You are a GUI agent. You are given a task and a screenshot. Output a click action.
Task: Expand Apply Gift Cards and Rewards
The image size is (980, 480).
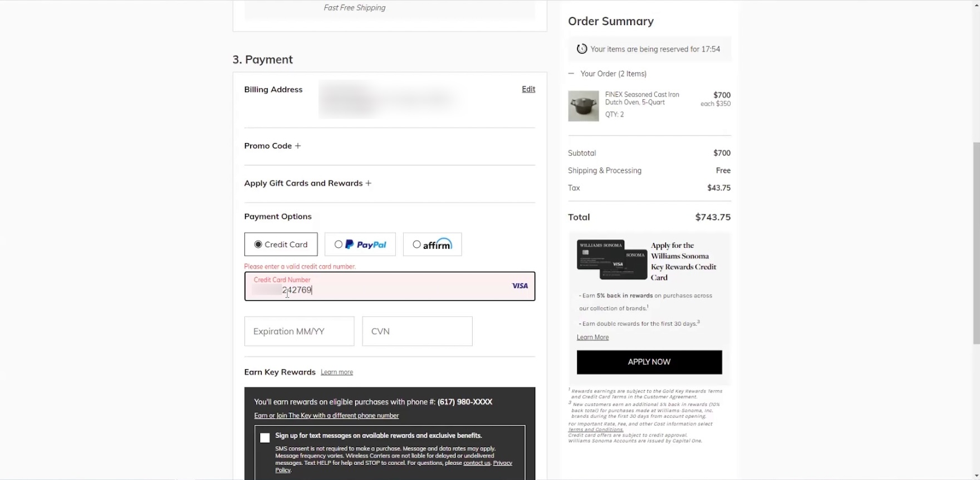(x=303, y=183)
